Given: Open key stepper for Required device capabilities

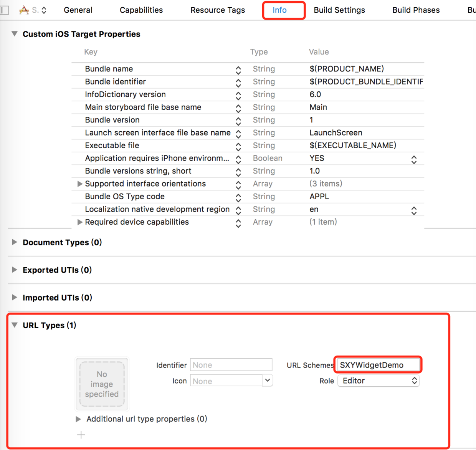Looking at the screenshot, I should coord(238,223).
